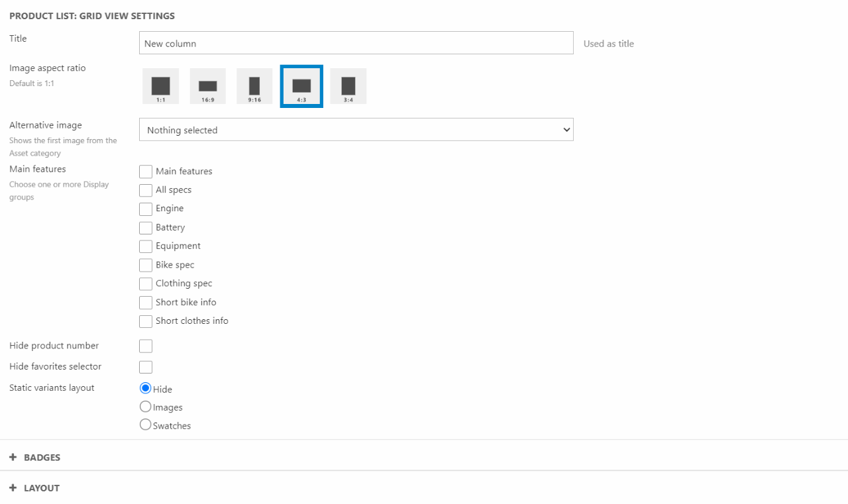
Task: Tick the Engine checkbox
Action: (146, 209)
